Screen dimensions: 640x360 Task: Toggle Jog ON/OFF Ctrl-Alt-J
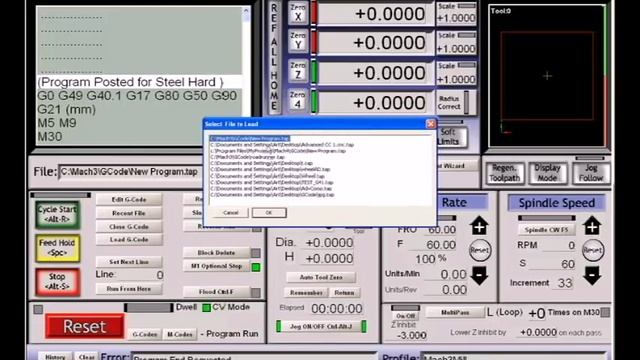[321, 327]
